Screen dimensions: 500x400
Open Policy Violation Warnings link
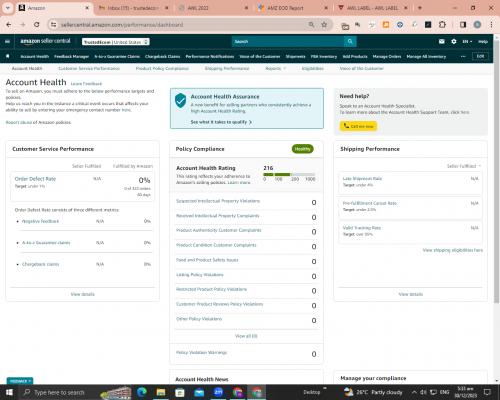point(201,352)
